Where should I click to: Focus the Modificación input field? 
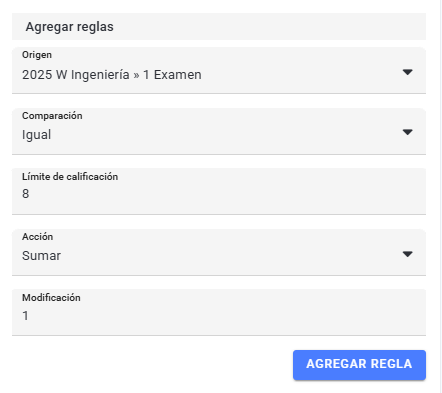219,313
